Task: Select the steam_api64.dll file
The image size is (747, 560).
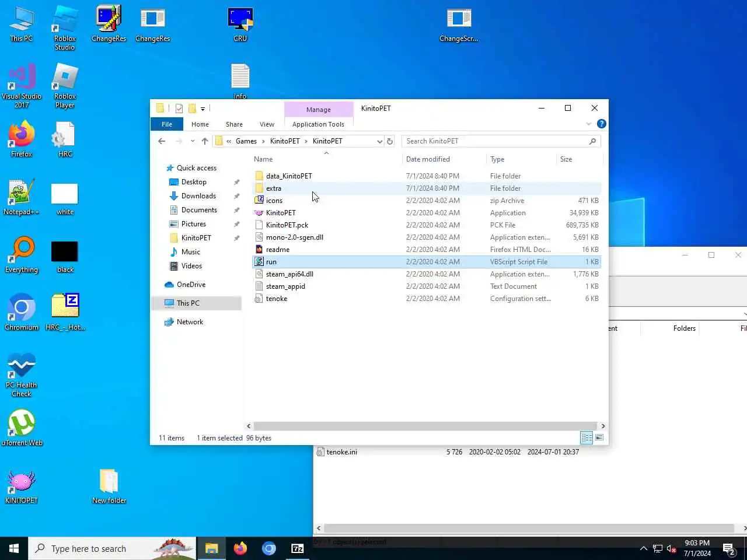Action: pos(426,274)
